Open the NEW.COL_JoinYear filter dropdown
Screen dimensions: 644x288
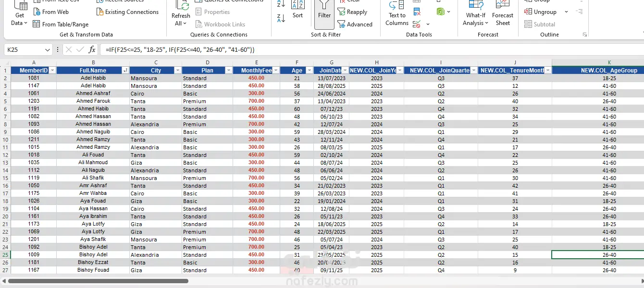point(400,71)
